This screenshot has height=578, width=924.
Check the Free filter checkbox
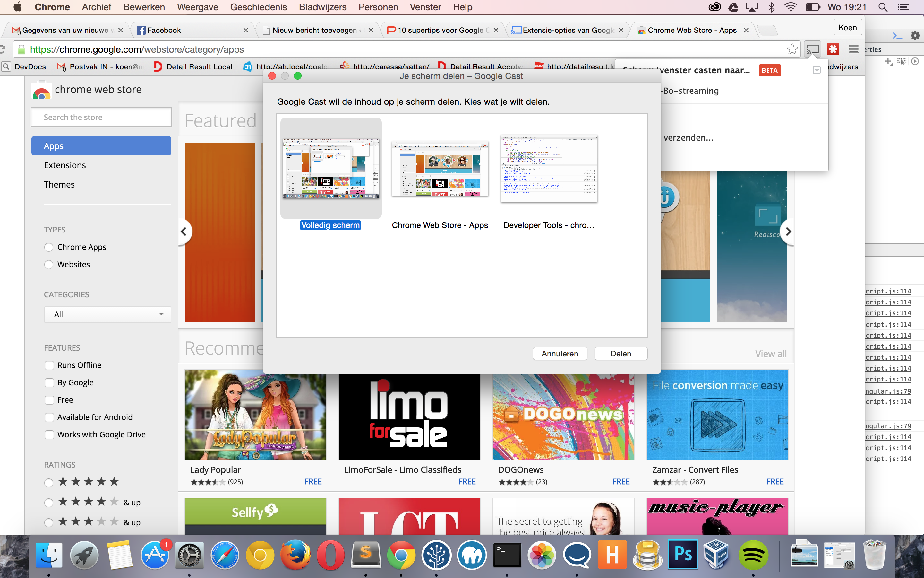49,400
